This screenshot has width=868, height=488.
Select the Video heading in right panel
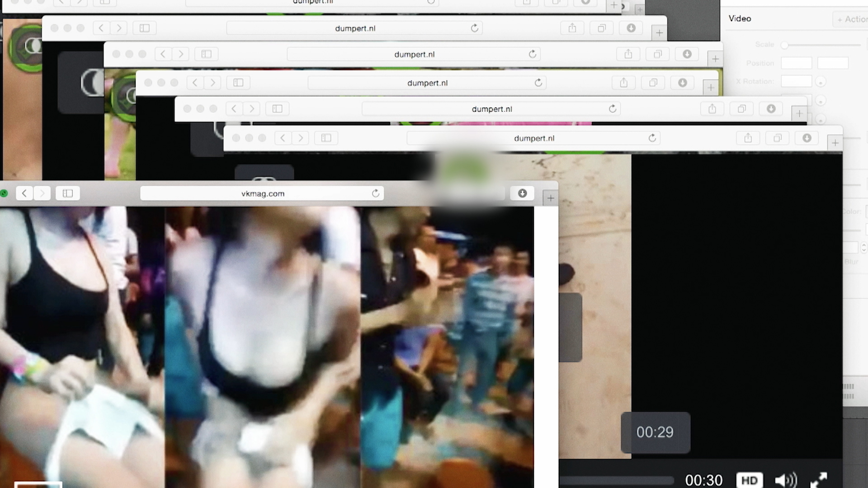(x=740, y=19)
